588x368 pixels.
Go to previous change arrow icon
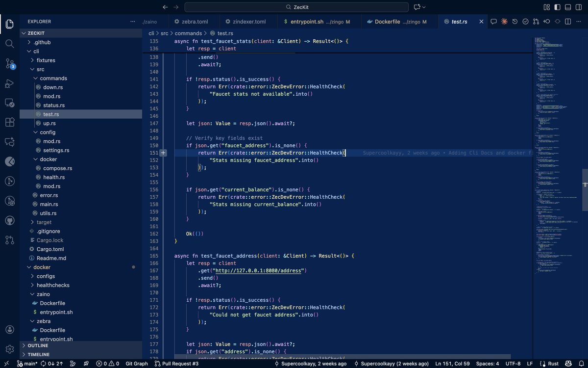click(x=546, y=22)
